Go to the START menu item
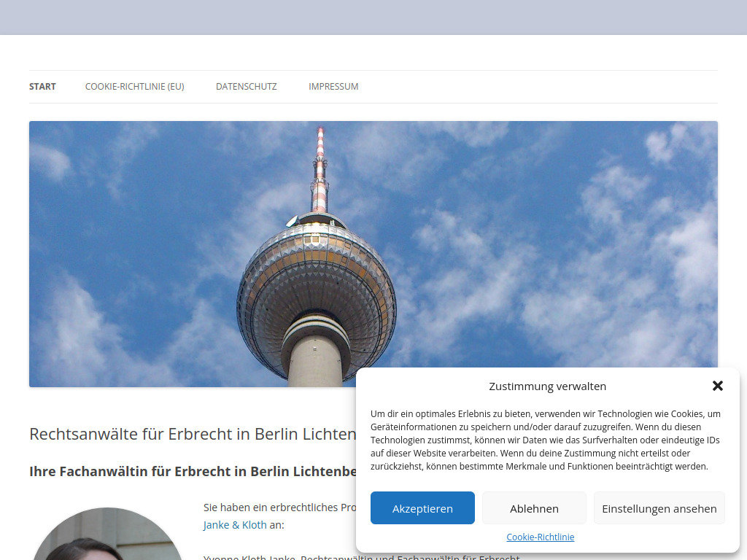Image resolution: width=747 pixels, height=560 pixels. (x=42, y=87)
